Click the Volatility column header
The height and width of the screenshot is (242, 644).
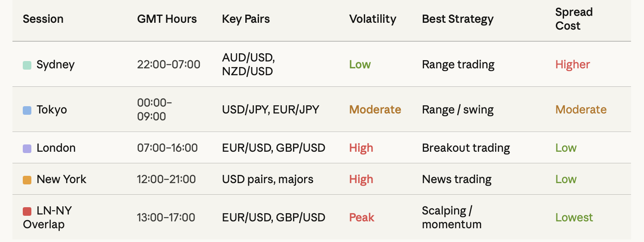(372, 19)
